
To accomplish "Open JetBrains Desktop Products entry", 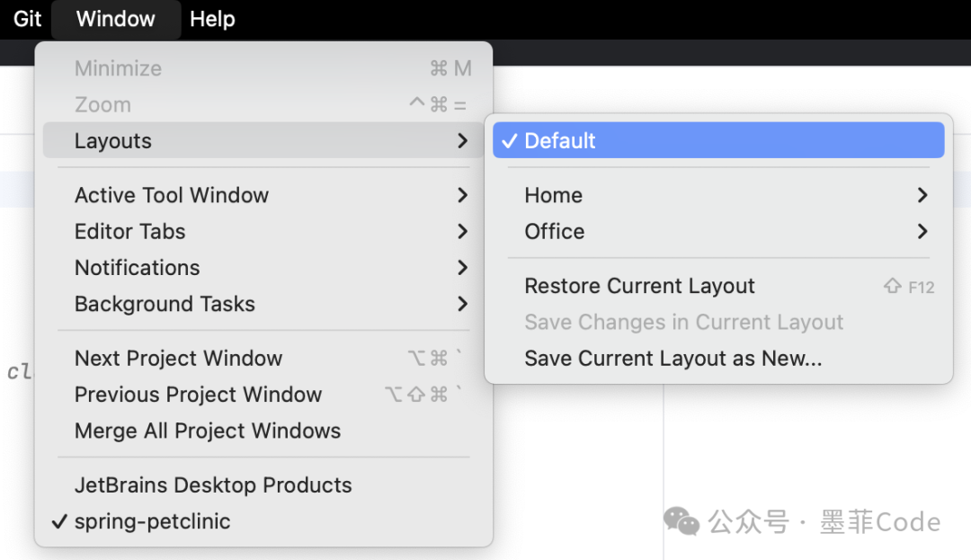I will [213, 485].
